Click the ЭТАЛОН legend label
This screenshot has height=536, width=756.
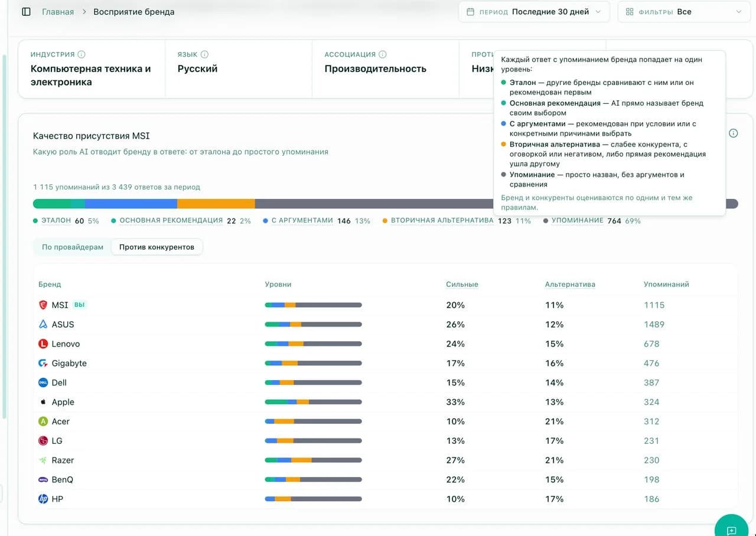point(56,221)
